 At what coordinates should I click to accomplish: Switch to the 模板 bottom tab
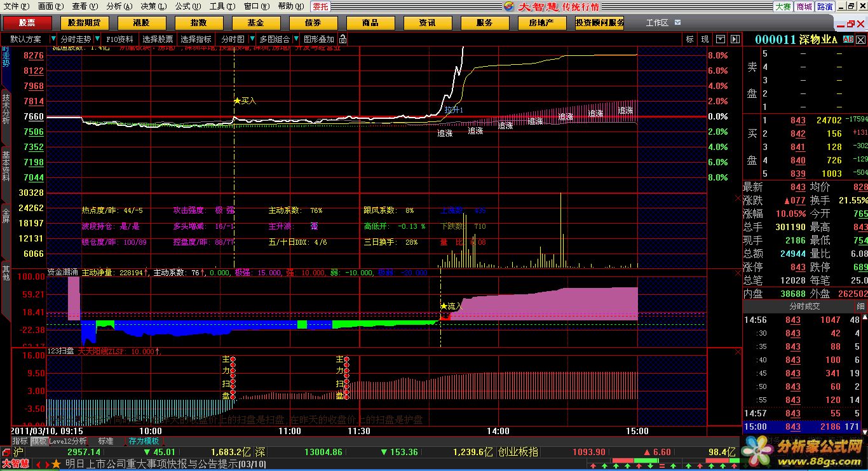[39, 440]
